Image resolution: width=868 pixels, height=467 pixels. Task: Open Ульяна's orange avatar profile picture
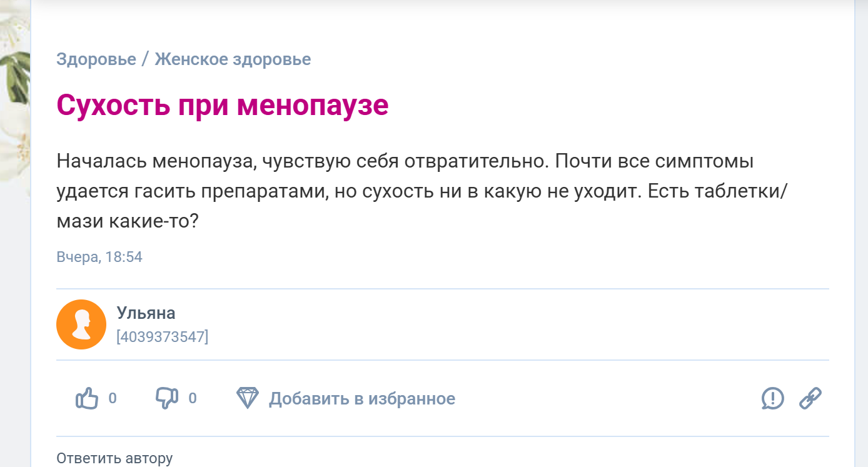81,324
